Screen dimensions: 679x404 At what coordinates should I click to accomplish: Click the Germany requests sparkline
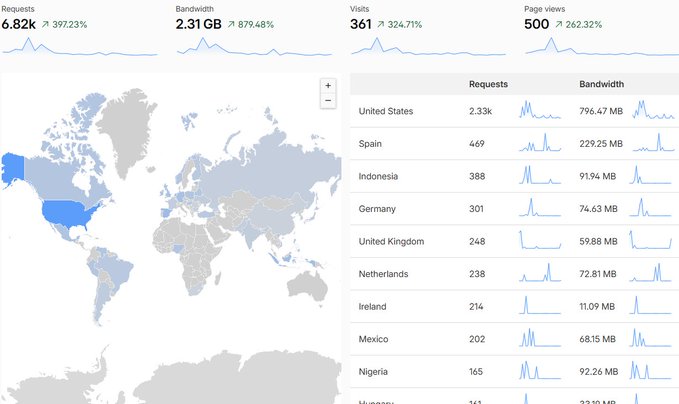(540, 207)
